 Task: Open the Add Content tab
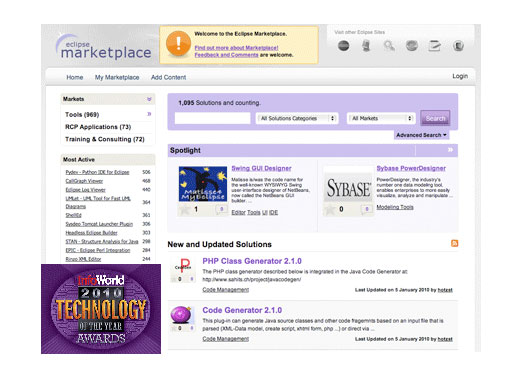168,77
